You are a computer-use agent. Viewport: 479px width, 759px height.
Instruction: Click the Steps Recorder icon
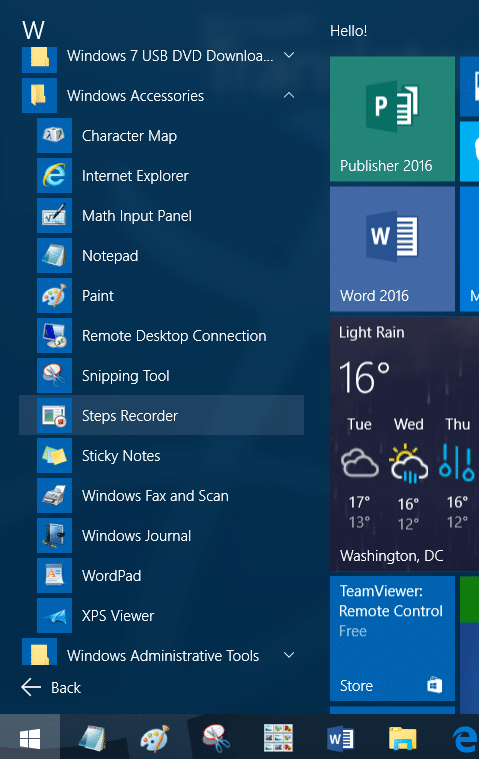(x=54, y=415)
